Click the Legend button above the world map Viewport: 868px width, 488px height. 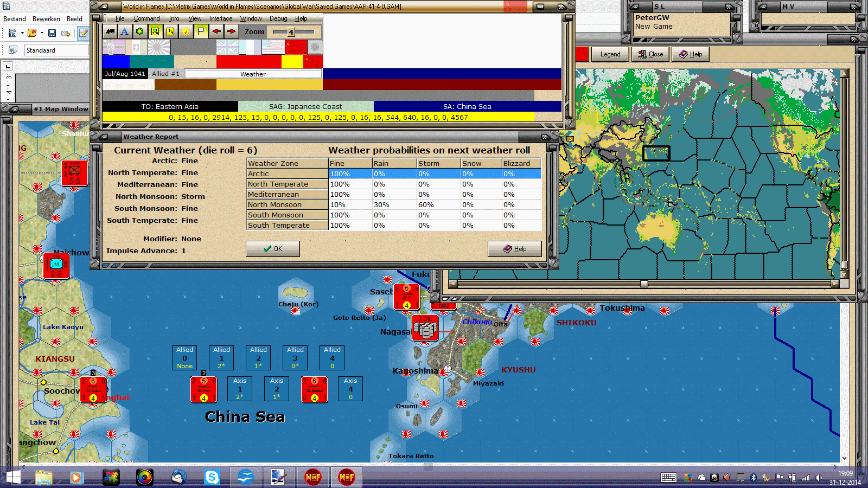(x=610, y=54)
